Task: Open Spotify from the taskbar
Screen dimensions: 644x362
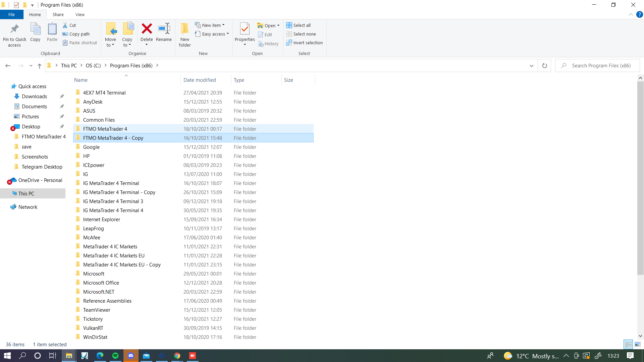Action: coord(115,356)
